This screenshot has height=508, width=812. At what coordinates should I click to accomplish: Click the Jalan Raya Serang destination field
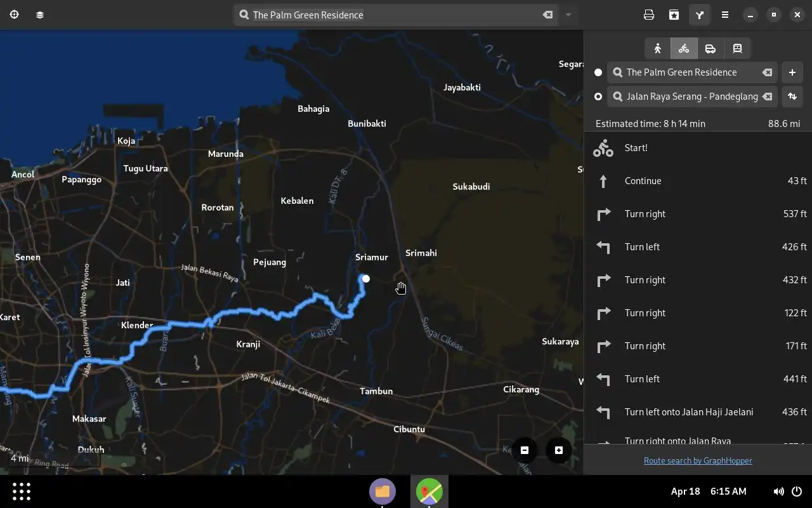692,97
